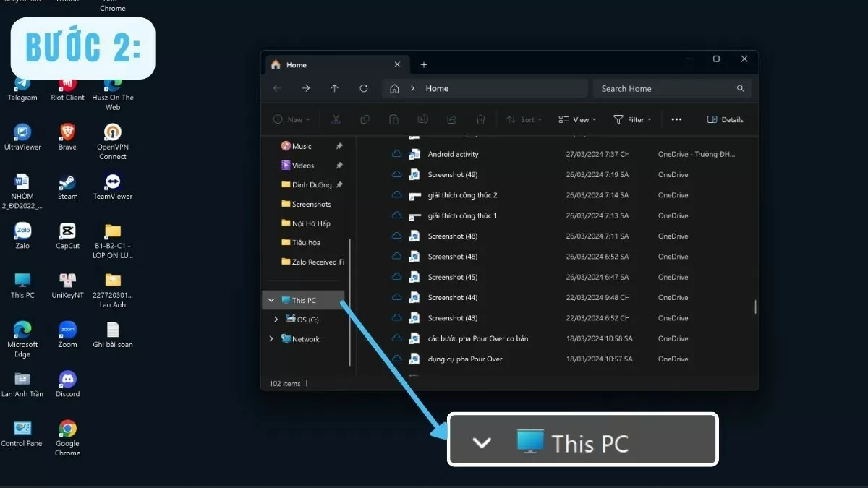This screenshot has height=488, width=868.
Task: Click the Back navigation arrow
Action: [277, 87]
